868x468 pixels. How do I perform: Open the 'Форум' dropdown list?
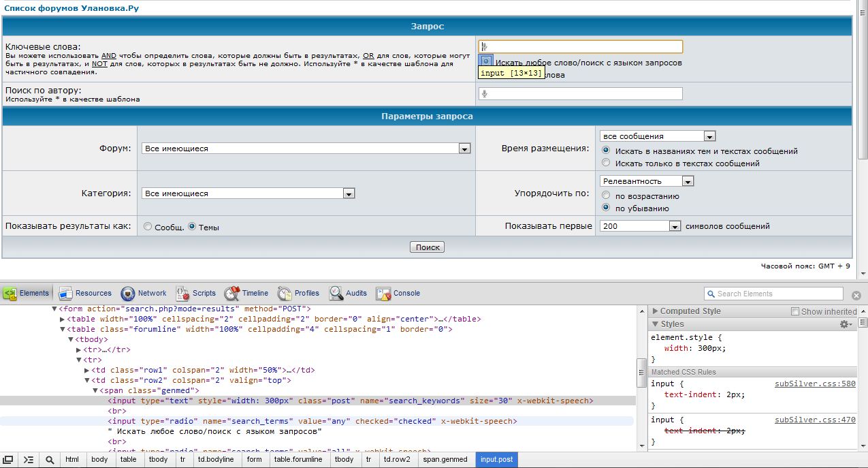tap(306, 149)
